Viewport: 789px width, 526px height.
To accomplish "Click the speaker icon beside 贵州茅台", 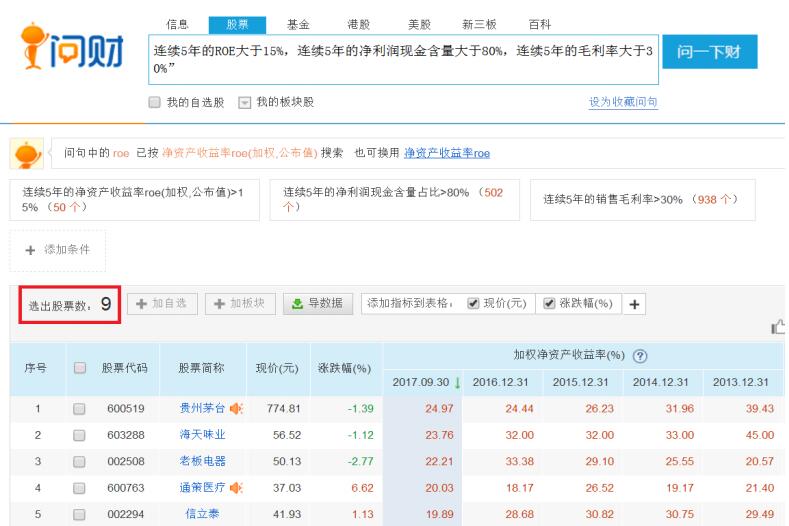I will (x=236, y=408).
